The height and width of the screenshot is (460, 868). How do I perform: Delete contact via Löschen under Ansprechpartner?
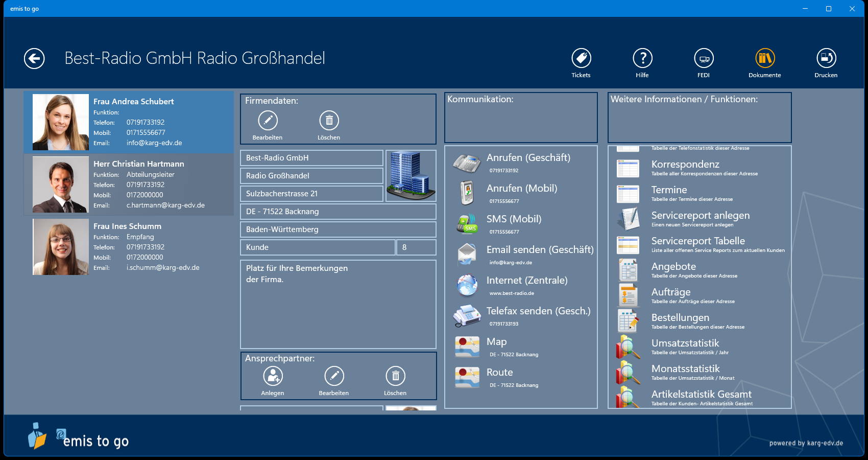click(395, 376)
